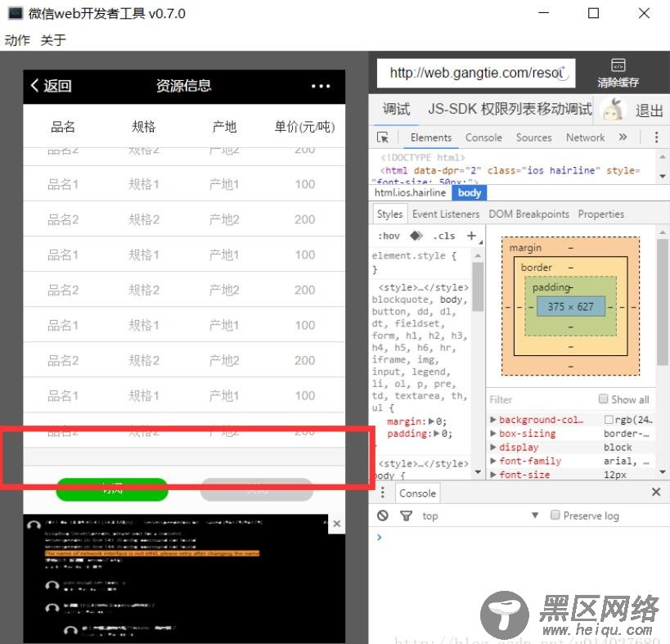Click the :hov toggle in Styles
The width and height of the screenshot is (670, 644).
point(389,236)
